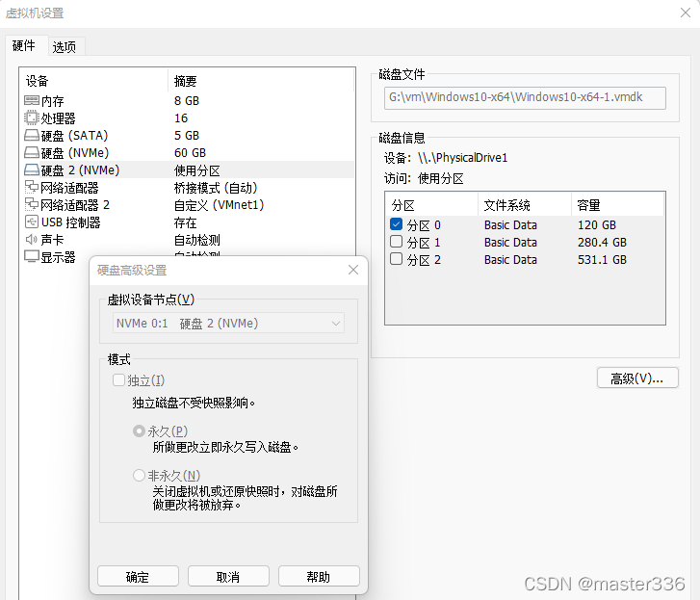Click the 531.1 GB capacity cell
Screen dimensions: 700x600
[602, 259]
